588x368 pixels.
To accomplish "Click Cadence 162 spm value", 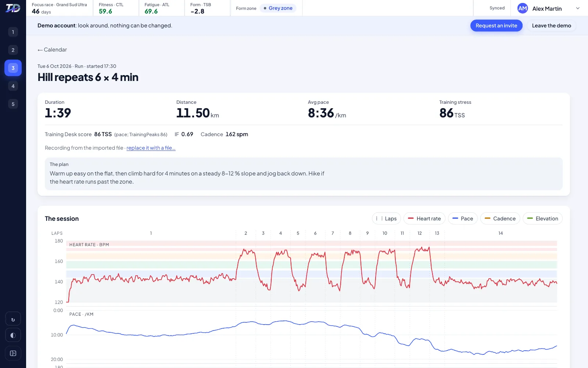I will click(237, 134).
